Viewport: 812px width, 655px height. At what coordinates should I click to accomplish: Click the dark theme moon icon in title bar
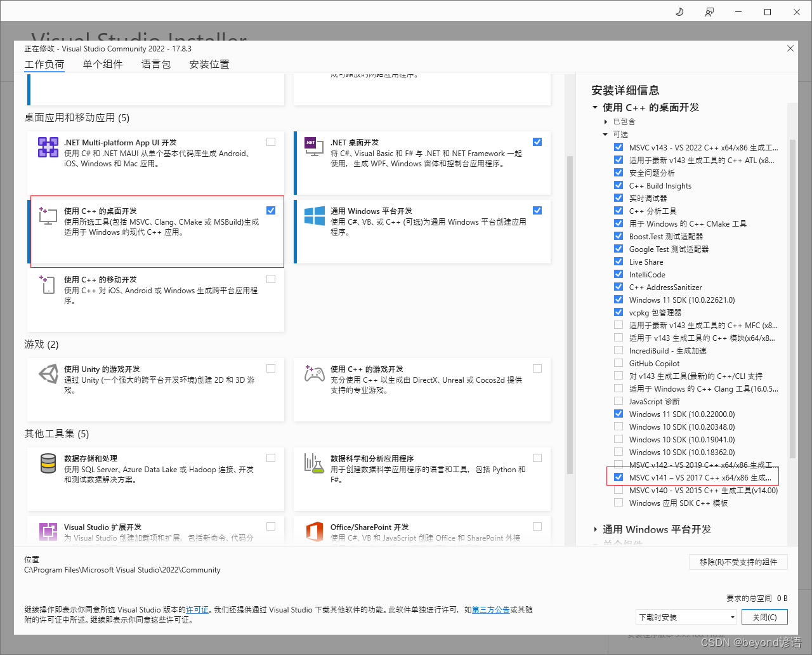pyautogui.click(x=679, y=11)
